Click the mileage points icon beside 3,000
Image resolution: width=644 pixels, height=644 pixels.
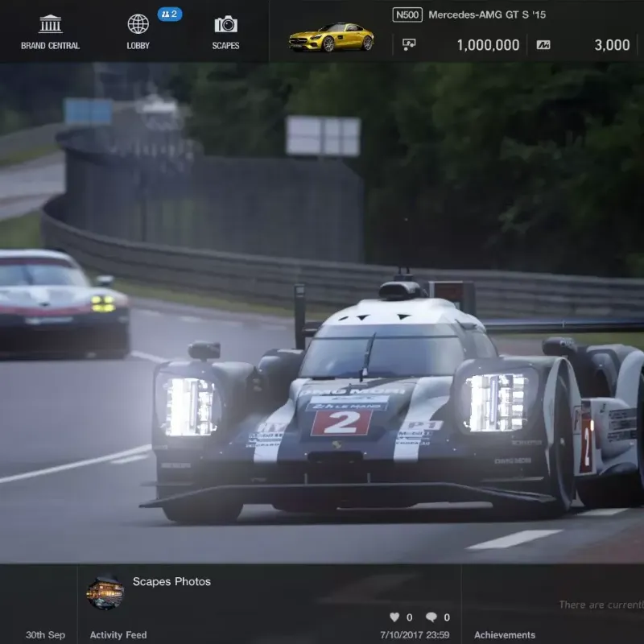click(x=543, y=45)
